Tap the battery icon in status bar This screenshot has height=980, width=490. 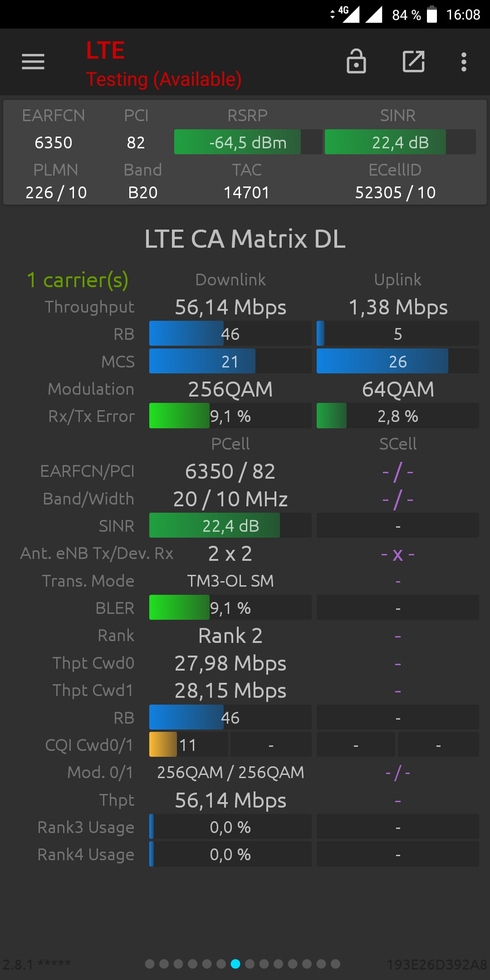432,15
